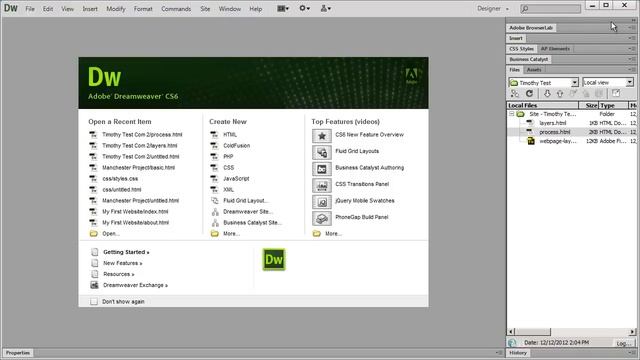Image resolution: width=640 pixels, height=360 pixels.
Task: Create a new PHP document
Action: pos(228,156)
